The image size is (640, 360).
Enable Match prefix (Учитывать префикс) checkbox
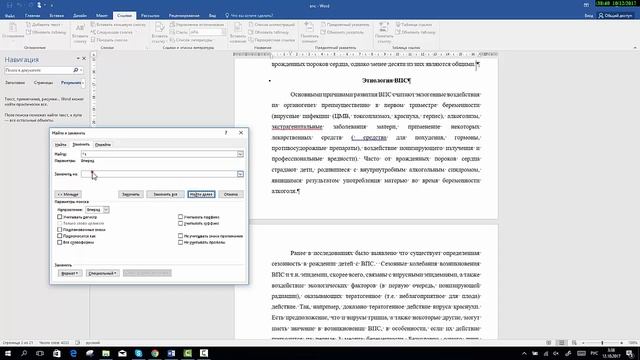(180, 217)
